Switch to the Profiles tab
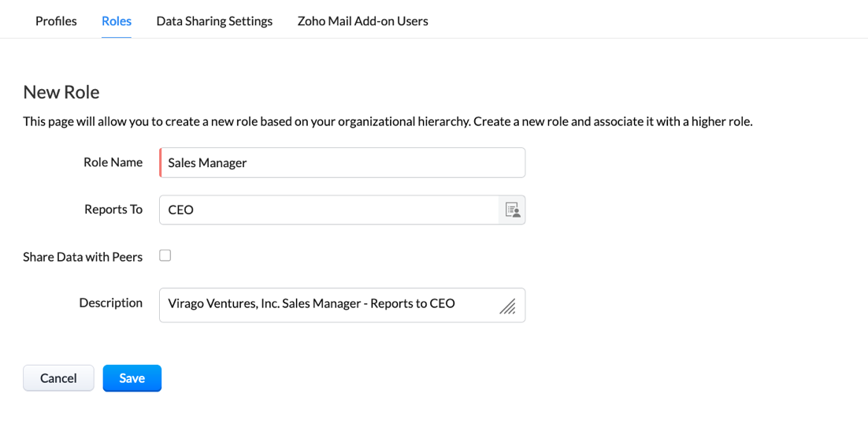 pyautogui.click(x=56, y=21)
